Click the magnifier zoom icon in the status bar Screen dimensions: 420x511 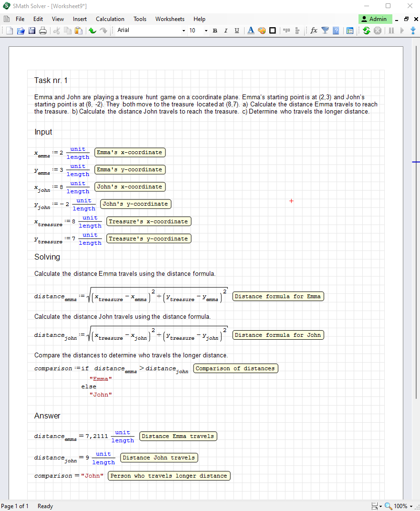point(387,506)
